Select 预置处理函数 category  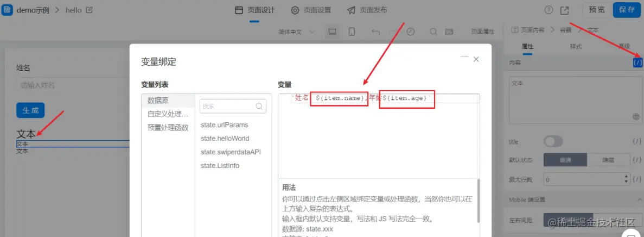point(168,128)
